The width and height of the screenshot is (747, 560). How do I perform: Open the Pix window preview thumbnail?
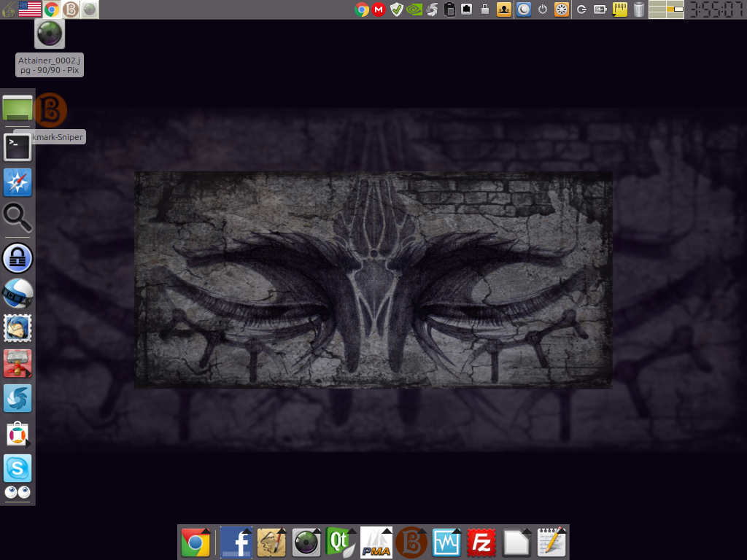[x=50, y=34]
